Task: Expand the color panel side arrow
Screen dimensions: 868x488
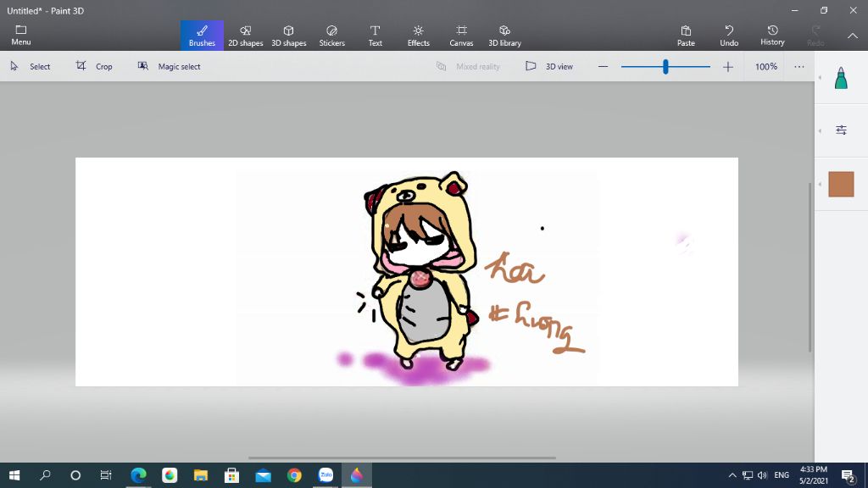Action: coord(820,184)
